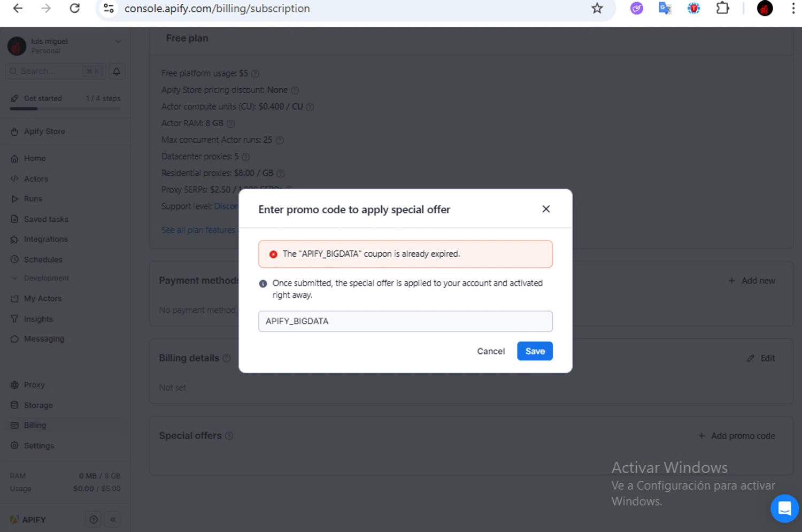
Task: Show info for Actor RAM
Action: pos(230,124)
